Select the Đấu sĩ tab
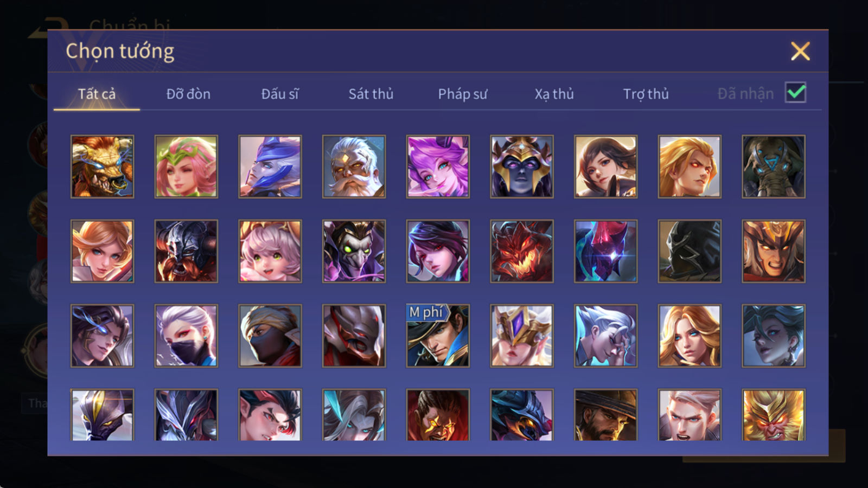This screenshot has height=488, width=868. 279,94
